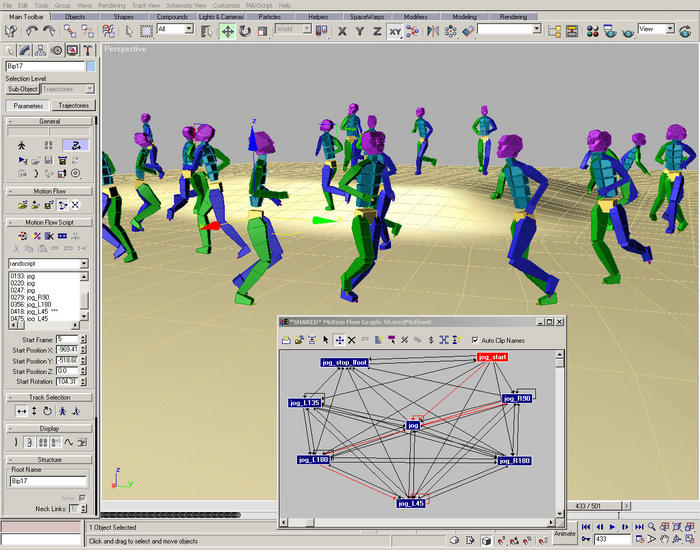Select the jog_start clip node
The height and width of the screenshot is (550, 700).
coord(492,356)
